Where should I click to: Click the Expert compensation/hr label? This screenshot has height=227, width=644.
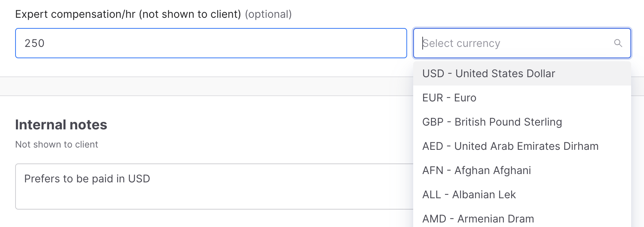click(76, 14)
